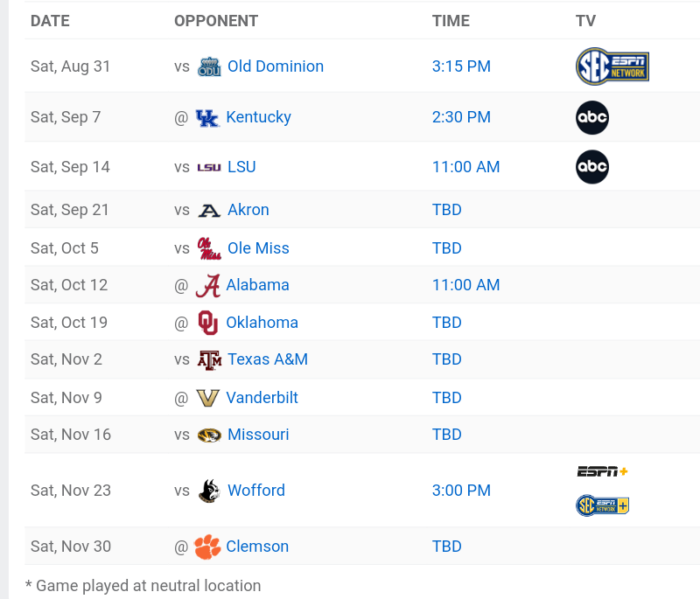Click the SEC Network+ logo in Wofford row

click(602, 505)
